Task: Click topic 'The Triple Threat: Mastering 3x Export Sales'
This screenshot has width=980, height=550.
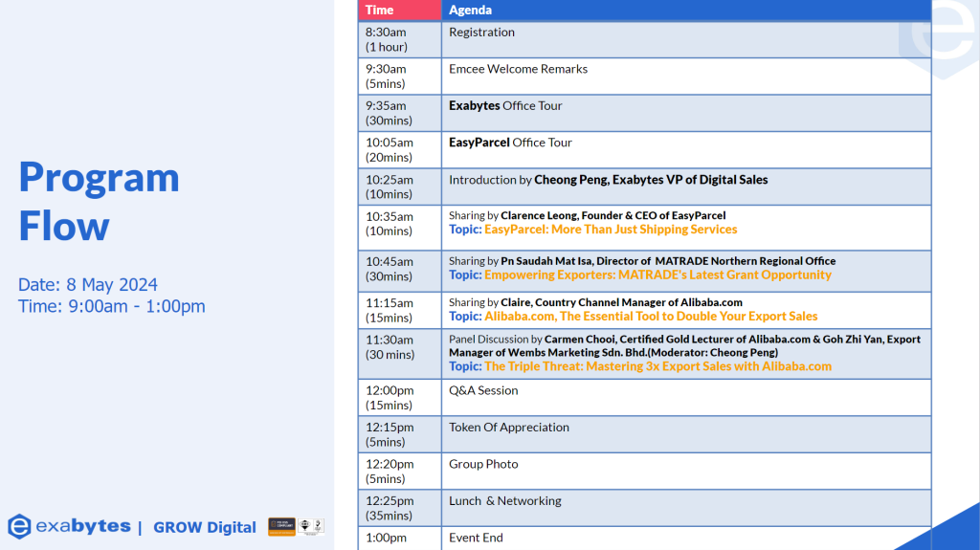Action: pyautogui.click(x=657, y=366)
